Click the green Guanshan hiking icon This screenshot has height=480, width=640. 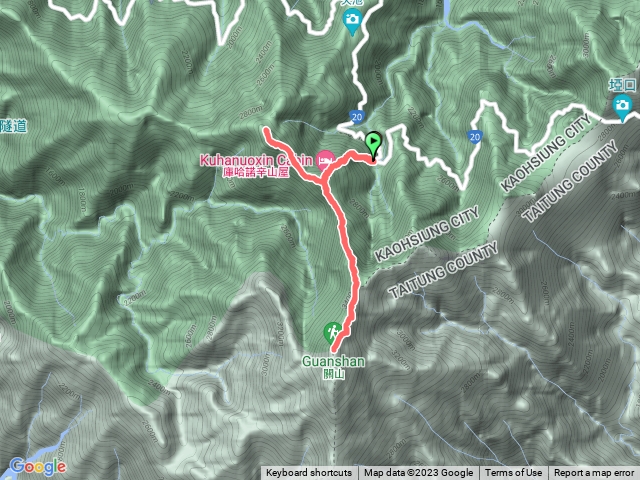pyautogui.click(x=333, y=332)
